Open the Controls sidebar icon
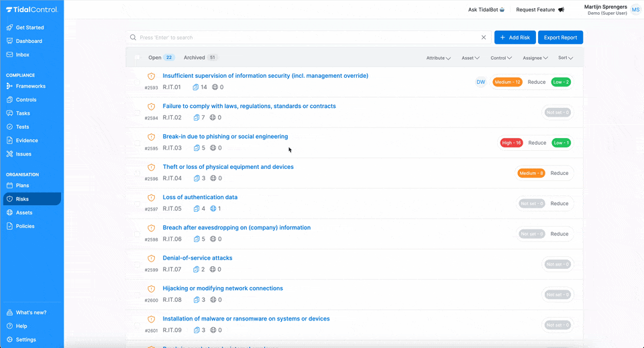The image size is (644, 348). click(9, 100)
